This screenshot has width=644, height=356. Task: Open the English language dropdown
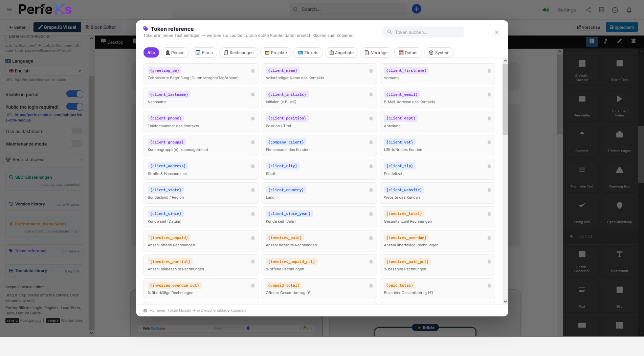pyautogui.click(x=44, y=71)
